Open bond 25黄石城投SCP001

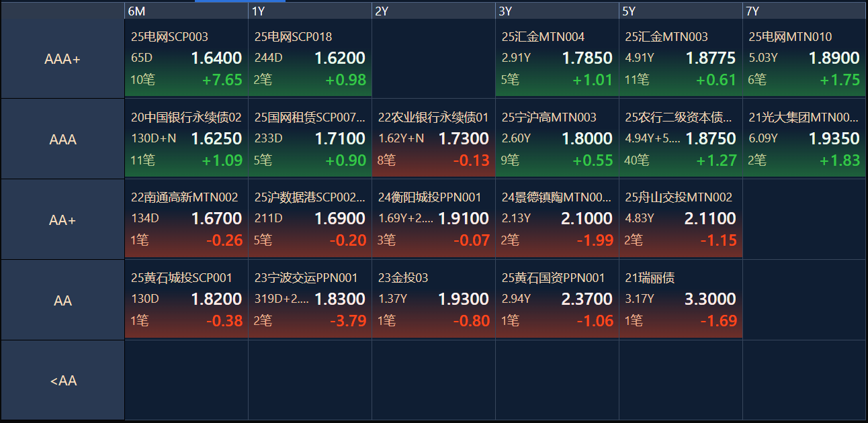[x=181, y=278]
